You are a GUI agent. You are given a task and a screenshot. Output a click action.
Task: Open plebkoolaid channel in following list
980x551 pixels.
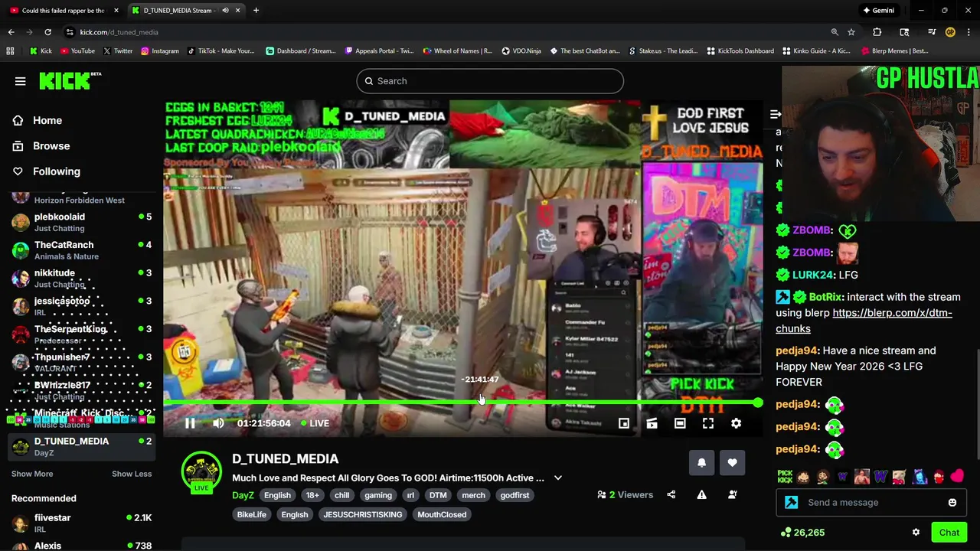[81, 222]
